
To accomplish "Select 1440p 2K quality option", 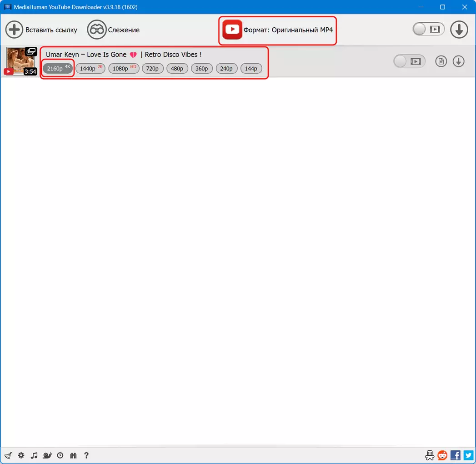I will pyautogui.click(x=90, y=69).
